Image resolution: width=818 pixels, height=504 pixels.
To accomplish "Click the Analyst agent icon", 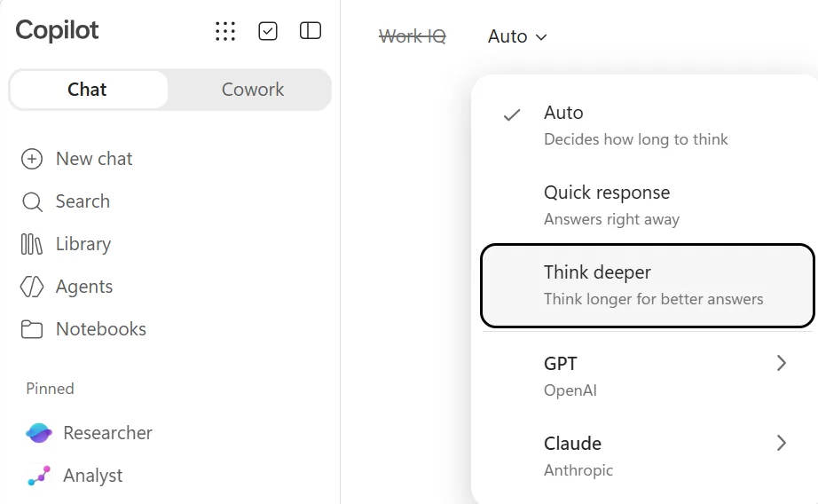I will click(39, 476).
